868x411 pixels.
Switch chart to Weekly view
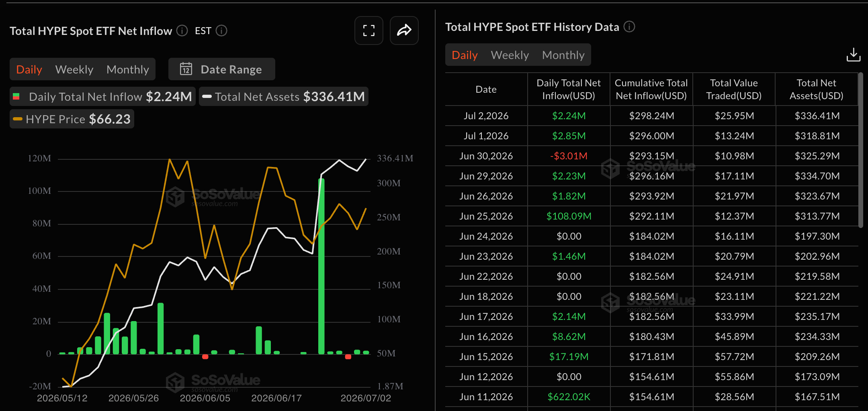point(74,69)
